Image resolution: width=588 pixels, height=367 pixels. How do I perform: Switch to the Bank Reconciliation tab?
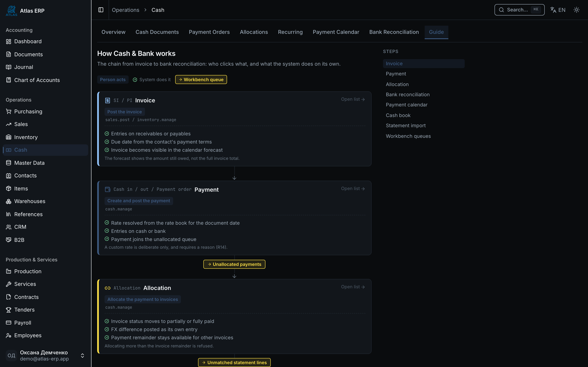(x=394, y=32)
